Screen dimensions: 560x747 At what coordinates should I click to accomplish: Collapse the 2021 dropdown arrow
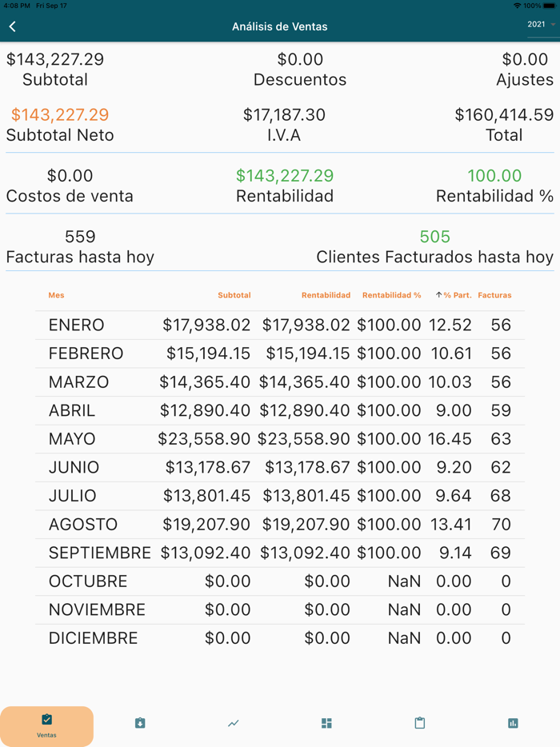[x=553, y=26]
